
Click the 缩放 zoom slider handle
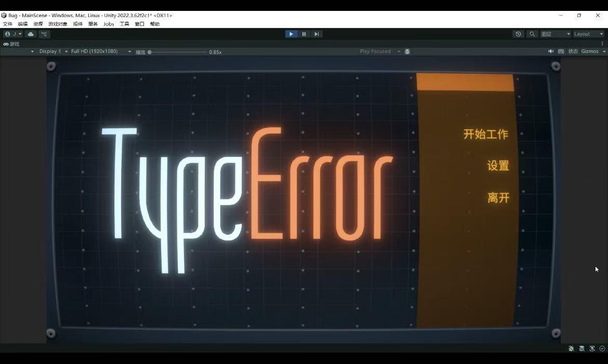[150, 52]
